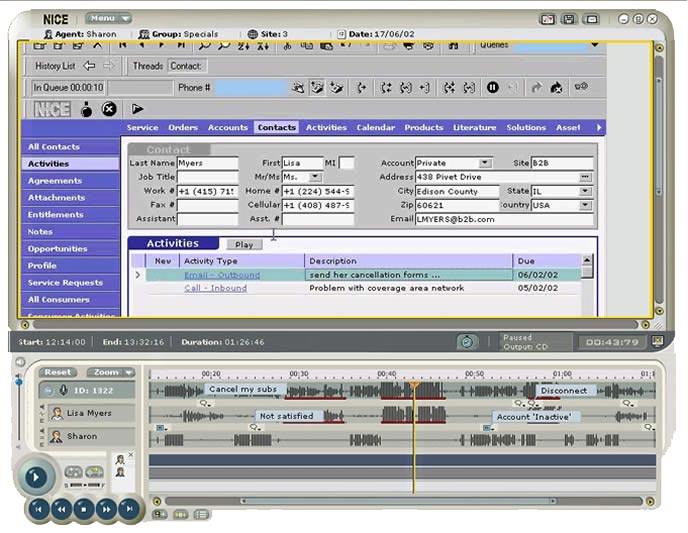Open the Products tab
The height and width of the screenshot is (533, 688).
[423, 128]
